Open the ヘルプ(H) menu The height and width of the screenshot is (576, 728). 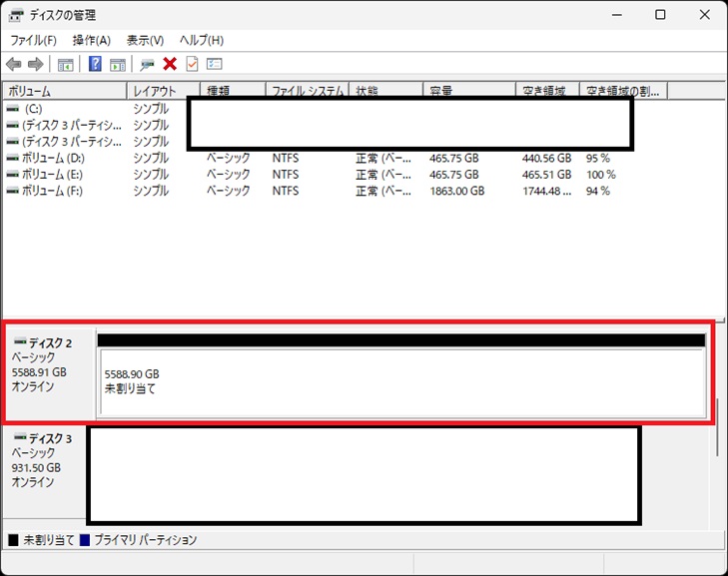pos(201,40)
